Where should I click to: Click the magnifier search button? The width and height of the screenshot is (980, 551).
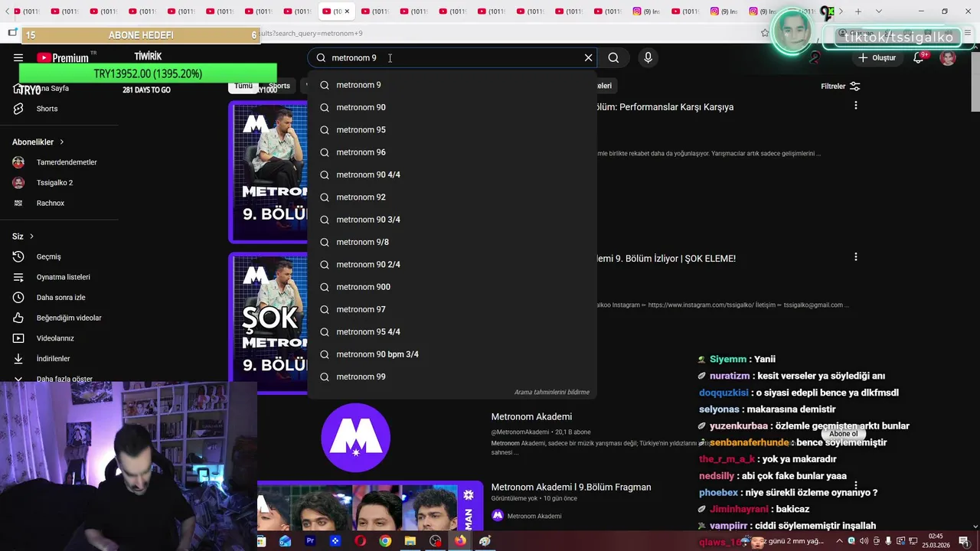pos(613,58)
